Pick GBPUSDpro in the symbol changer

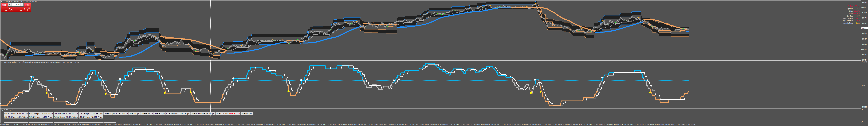[x=10, y=117]
